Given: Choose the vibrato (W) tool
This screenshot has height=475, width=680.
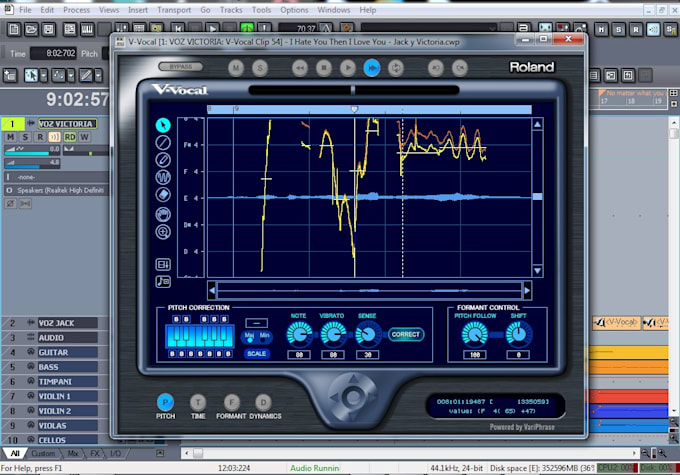Looking at the screenshot, I should [163, 178].
